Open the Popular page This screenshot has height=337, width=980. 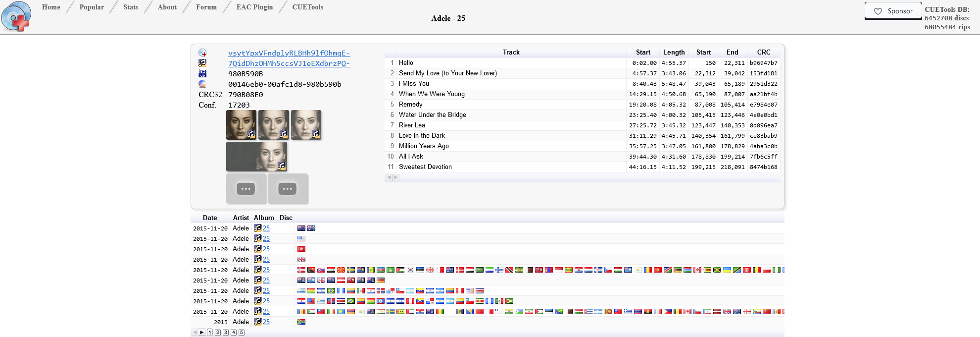pos(92,7)
